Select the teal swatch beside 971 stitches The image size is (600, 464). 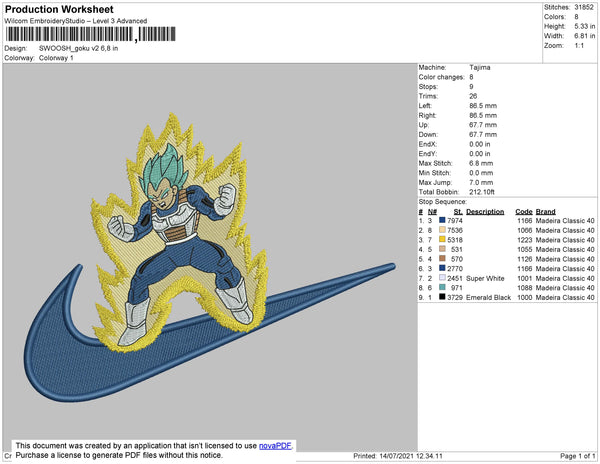point(442,287)
